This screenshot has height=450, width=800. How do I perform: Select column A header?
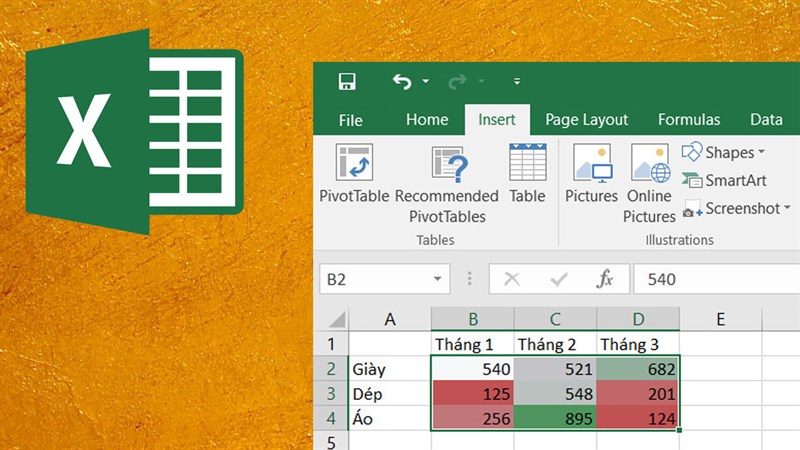[390, 319]
